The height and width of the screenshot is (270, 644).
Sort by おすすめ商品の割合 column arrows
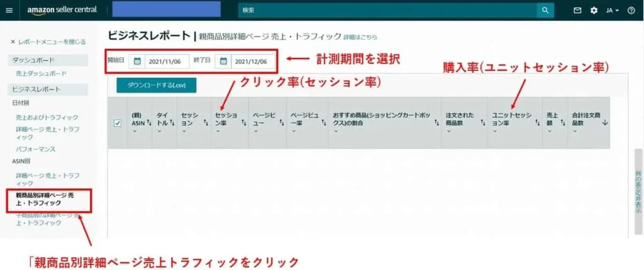click(x=436, y=122)
